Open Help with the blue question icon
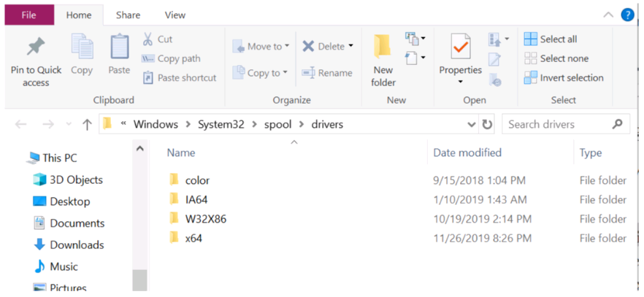The height and width of the screenshot is (297, 644). point(627,15)
